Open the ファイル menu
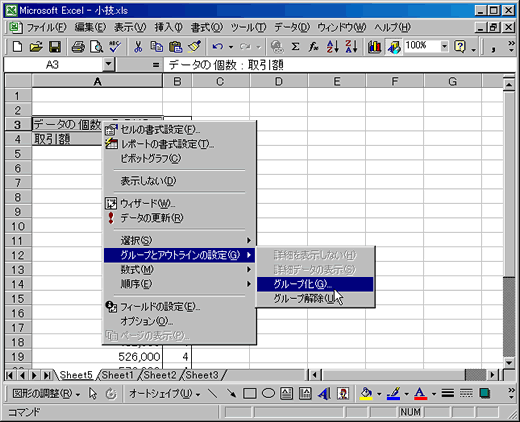 pyautogui.click(x=46, y=27)
